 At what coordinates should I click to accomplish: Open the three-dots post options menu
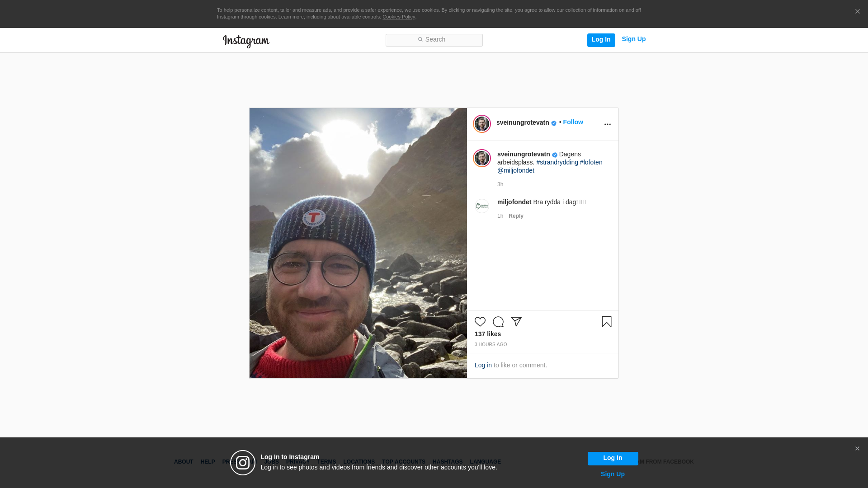[x=607, y=124]
